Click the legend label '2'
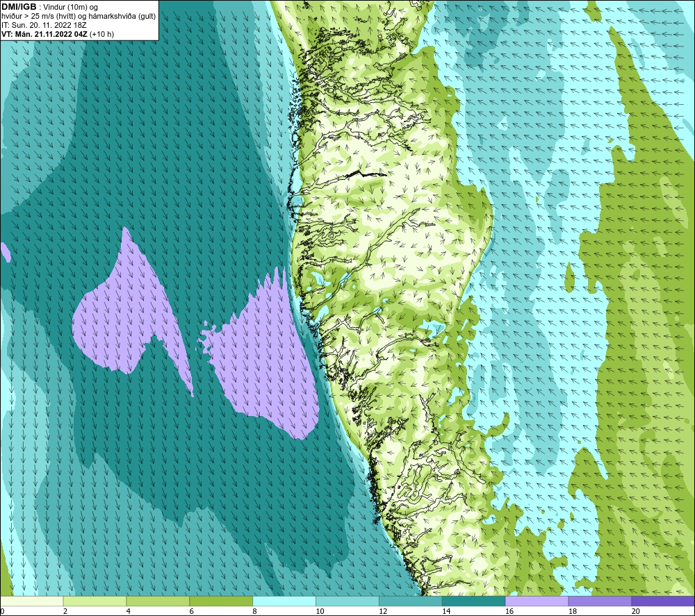The height and width of the screenshot is (616, 695). tap(65, 611)
